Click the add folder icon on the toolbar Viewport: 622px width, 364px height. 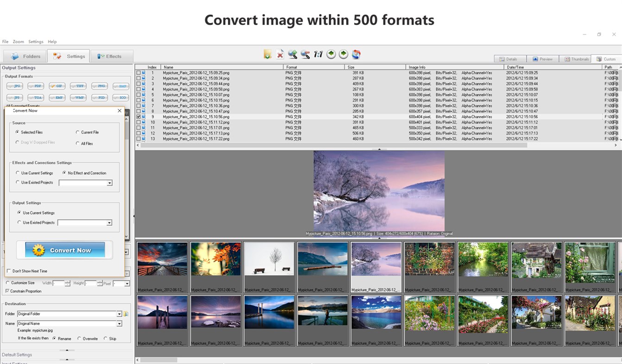coord(268,54)
